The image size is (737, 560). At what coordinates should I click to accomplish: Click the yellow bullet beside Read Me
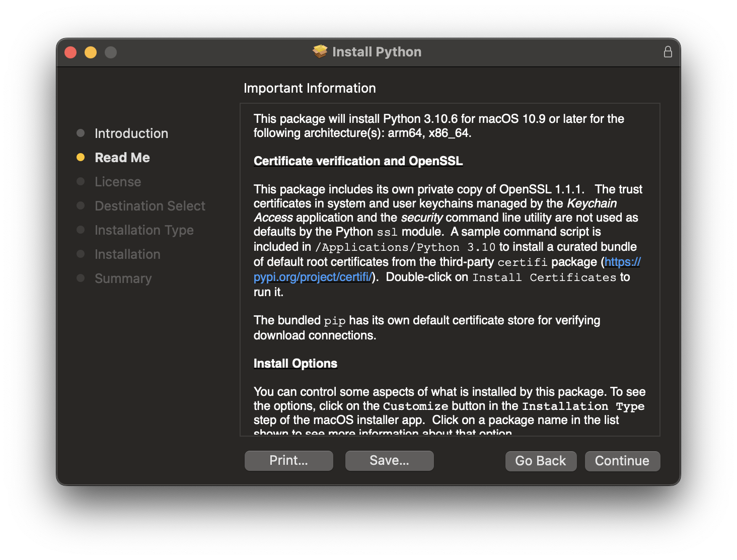point(81,157)
